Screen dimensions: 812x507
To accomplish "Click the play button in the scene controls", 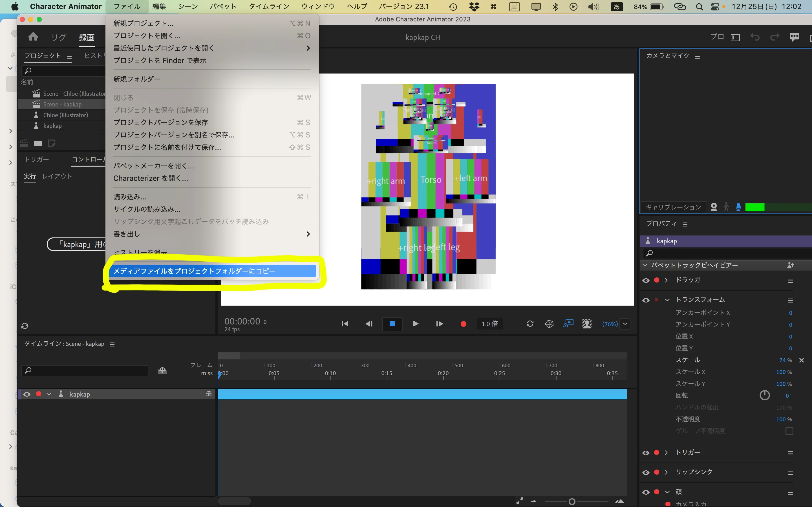I will pyautogui.click(x=415, y=324).
